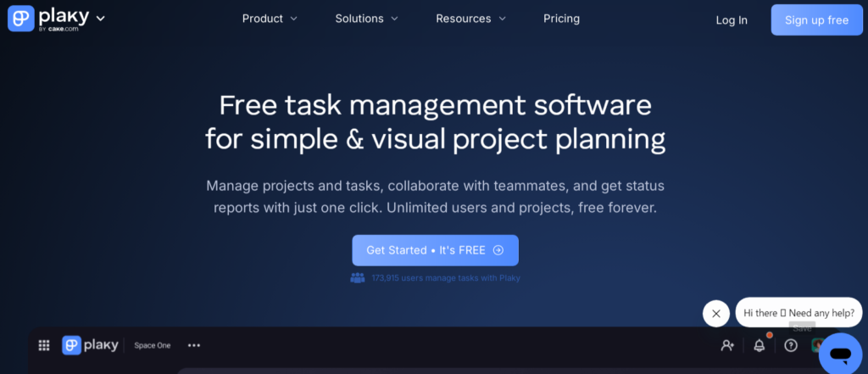868x374 pixels.
Task: Open the Solutions menu
Action: (x=366, y=19)
